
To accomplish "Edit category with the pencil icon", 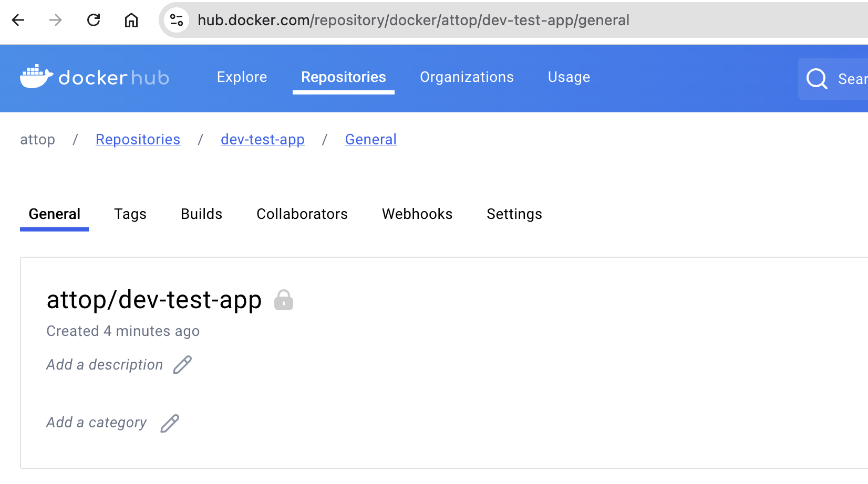I will [170, 423].
